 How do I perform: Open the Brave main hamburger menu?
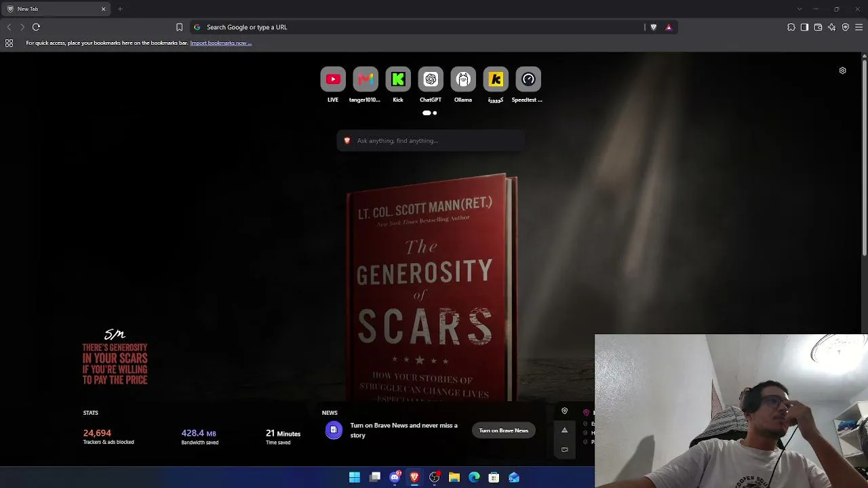coord(859,27)
